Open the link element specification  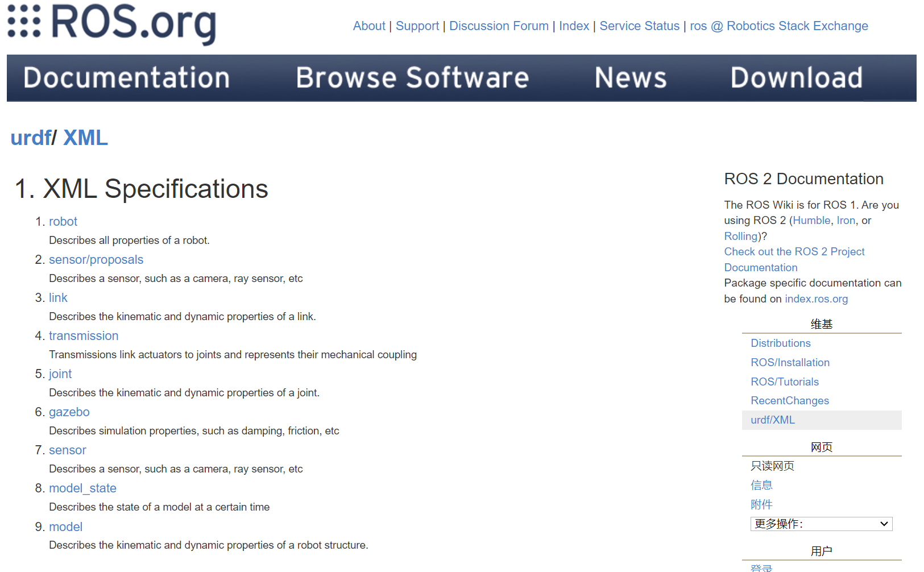click(58, 298)
